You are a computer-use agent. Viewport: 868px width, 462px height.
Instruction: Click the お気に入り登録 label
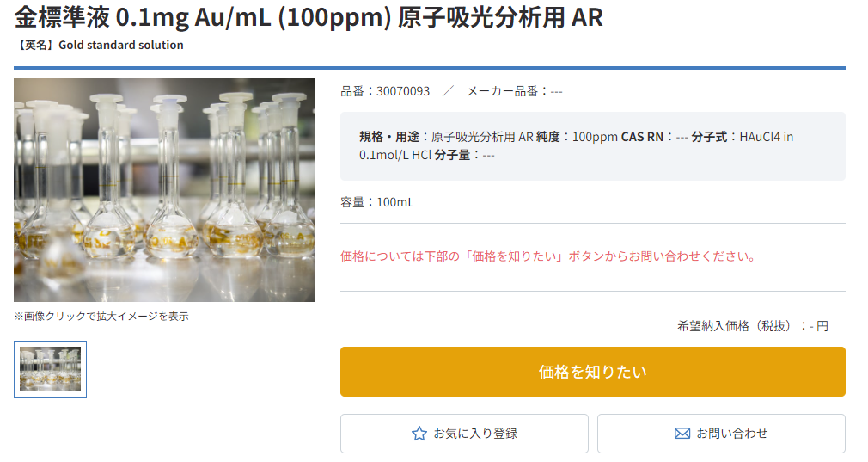[x=475, y=434]
